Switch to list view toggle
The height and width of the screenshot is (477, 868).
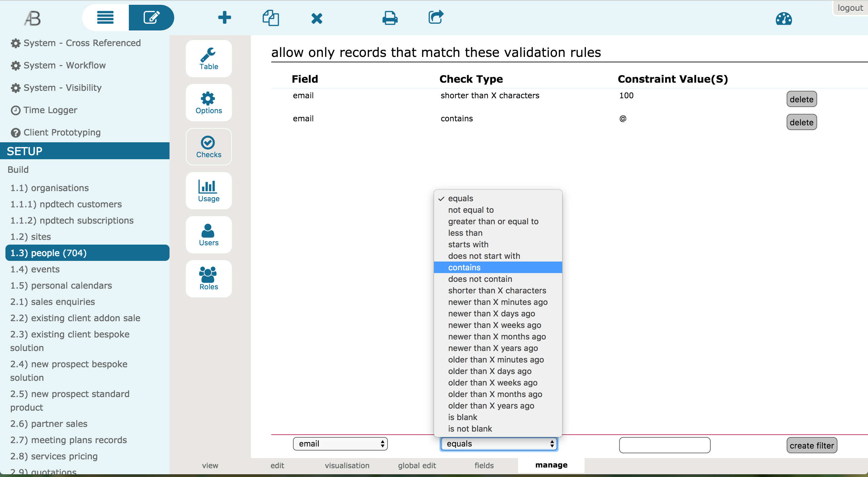point(105,18)
